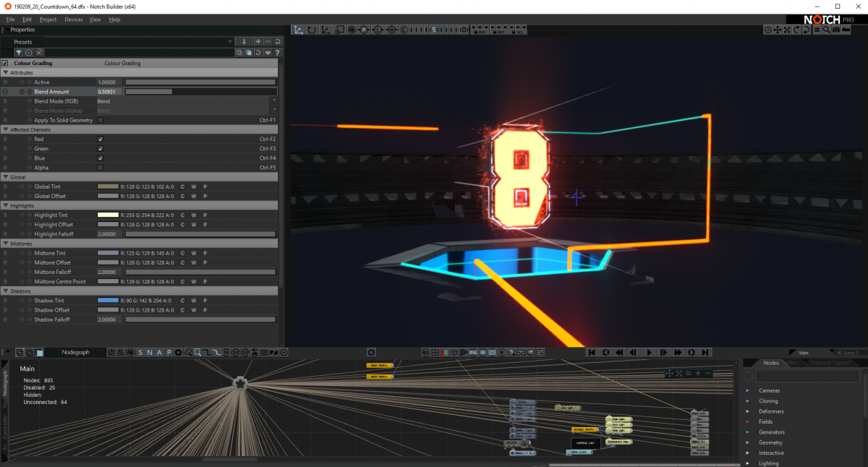This screenshot has width=868, height=467.
Task: Click the camera snapshot icon in the viewport
Action: click(836, 30)
